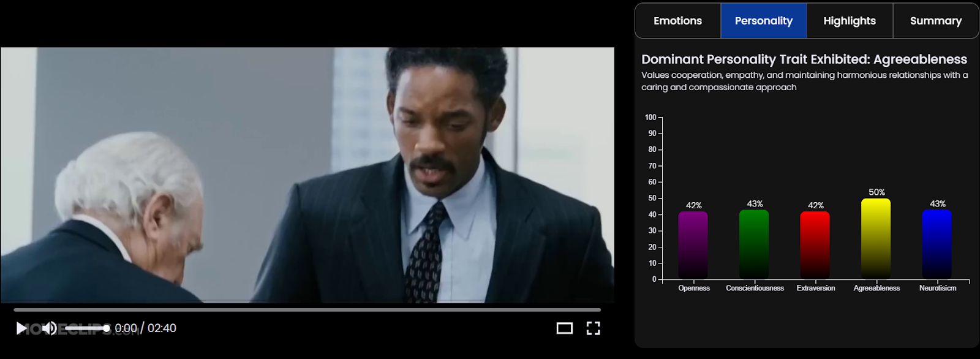Switch to the Emotions tab
The height and width of the screenshot is (359, 980).
click(678, 21)
